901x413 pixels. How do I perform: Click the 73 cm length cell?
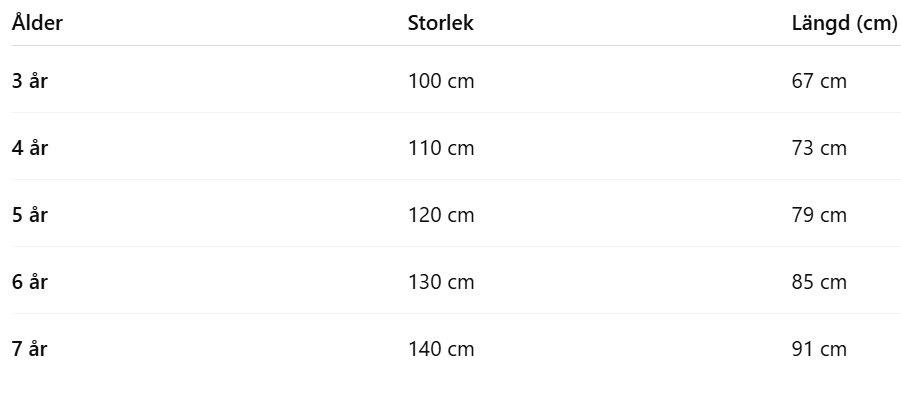(818, 148)
